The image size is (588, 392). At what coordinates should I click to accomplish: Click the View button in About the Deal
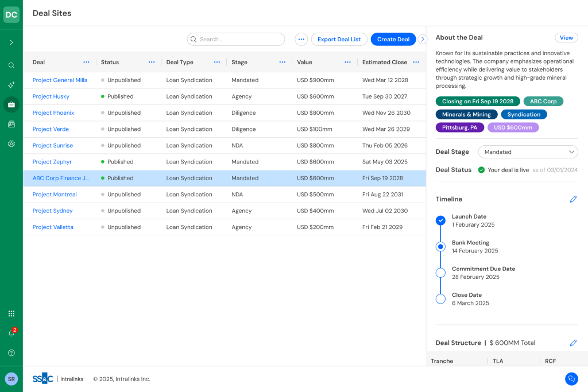[x=566, y=37]
